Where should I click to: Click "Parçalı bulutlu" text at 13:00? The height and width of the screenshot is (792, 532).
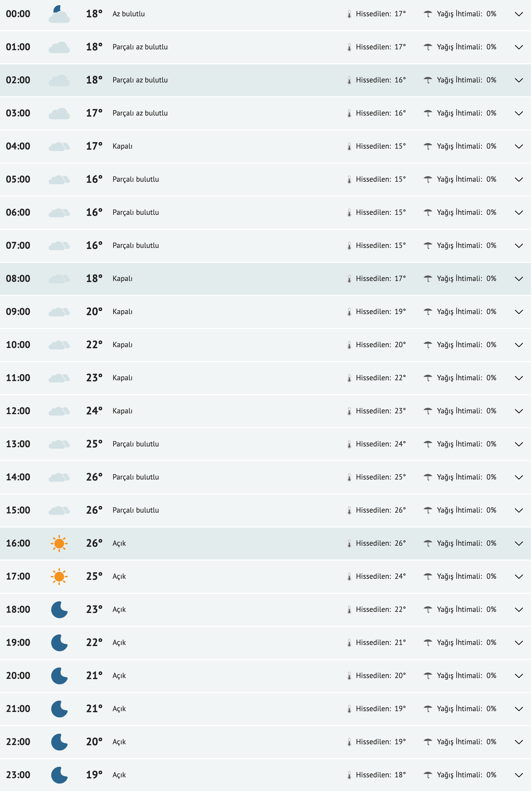[x=136, y=444]
